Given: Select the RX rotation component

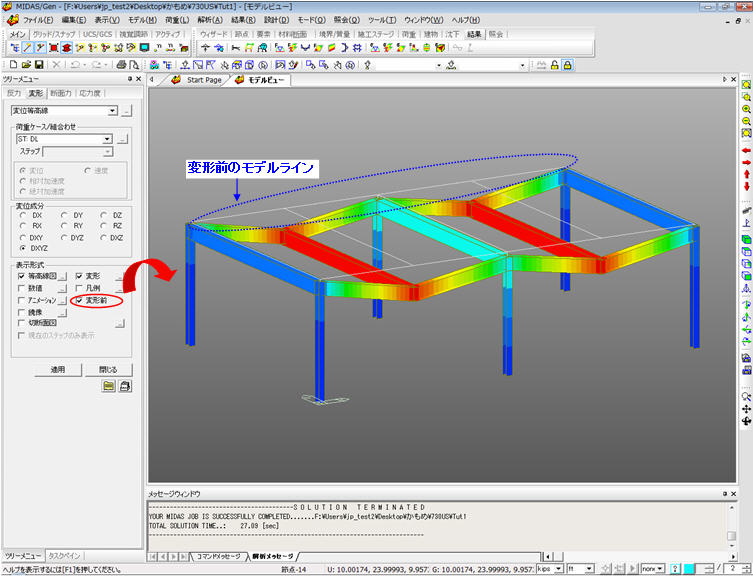Looking at the screenshot, I should [x=32, y=226].
